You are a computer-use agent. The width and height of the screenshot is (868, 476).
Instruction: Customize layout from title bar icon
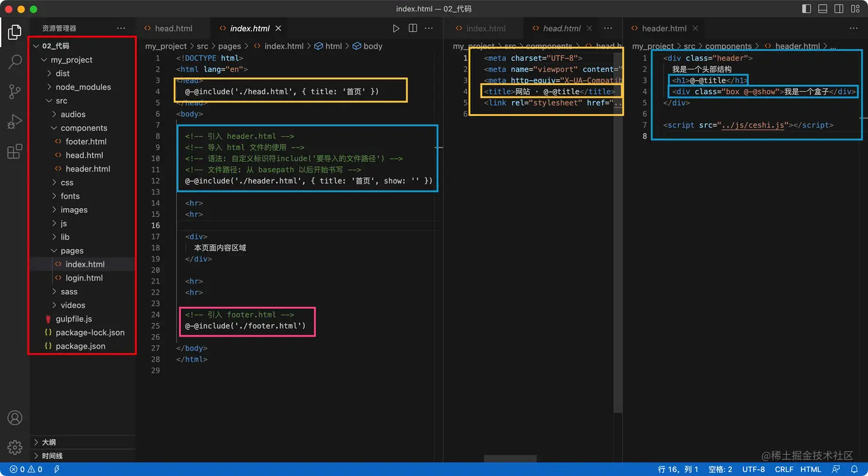coord(855,9)
